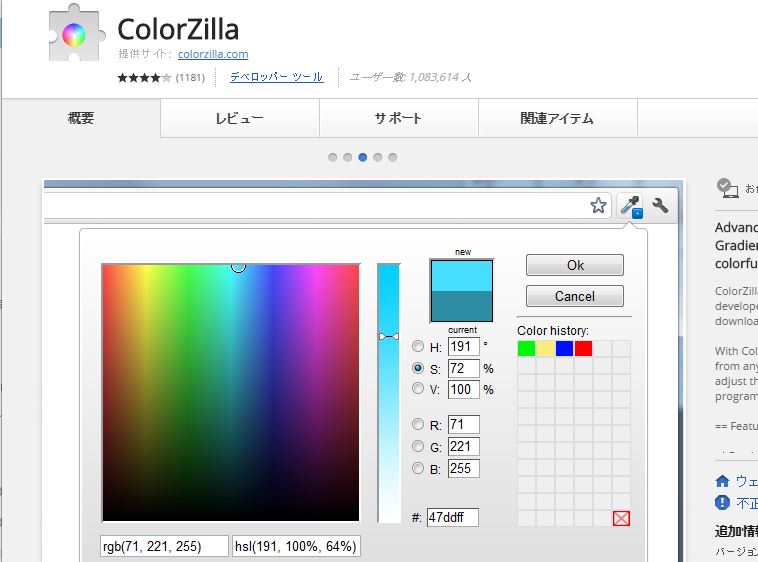This screenshot has height=562, width=758.
Task: Click the S value field showing 72
Action: point(464,368)
